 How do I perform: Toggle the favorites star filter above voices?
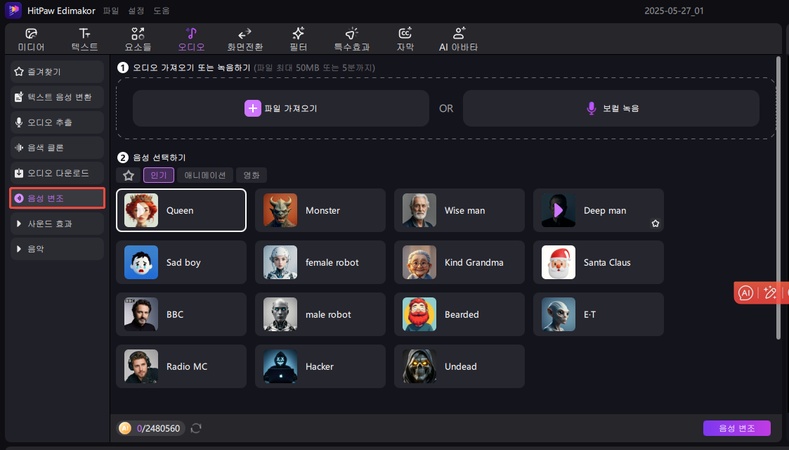(128, 175)
